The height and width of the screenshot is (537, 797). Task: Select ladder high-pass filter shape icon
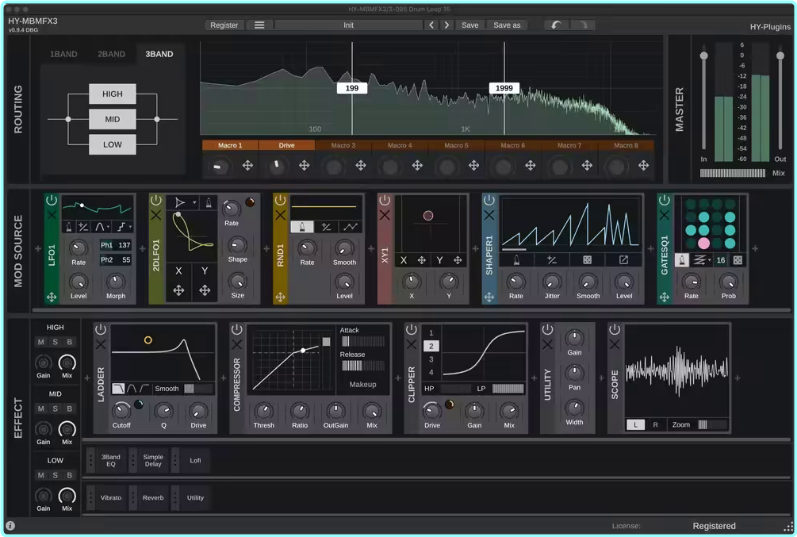click(x=144, y=389)
